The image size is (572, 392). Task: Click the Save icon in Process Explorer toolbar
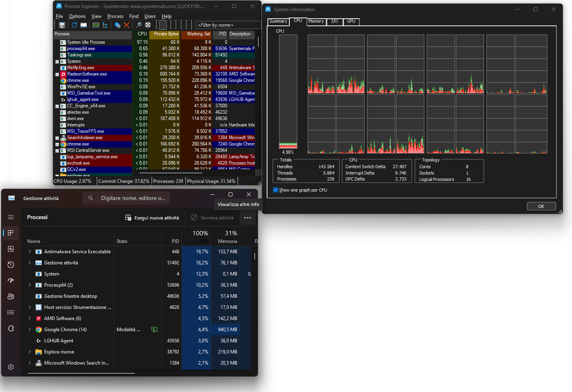click(62, 25)
